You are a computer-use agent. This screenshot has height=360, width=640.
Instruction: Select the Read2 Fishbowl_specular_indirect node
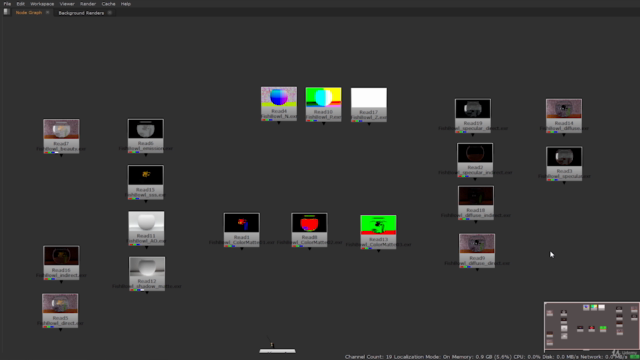point(475,160)
